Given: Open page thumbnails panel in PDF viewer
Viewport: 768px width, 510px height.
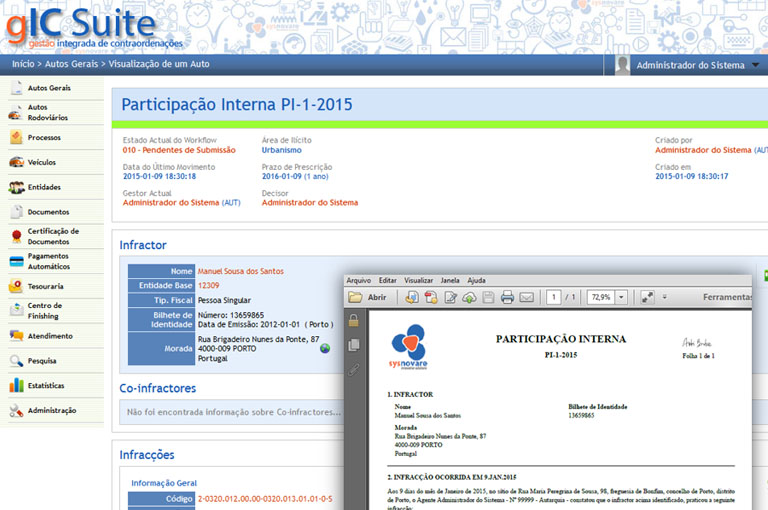Looking at the screenshot, I should [354, 345].
